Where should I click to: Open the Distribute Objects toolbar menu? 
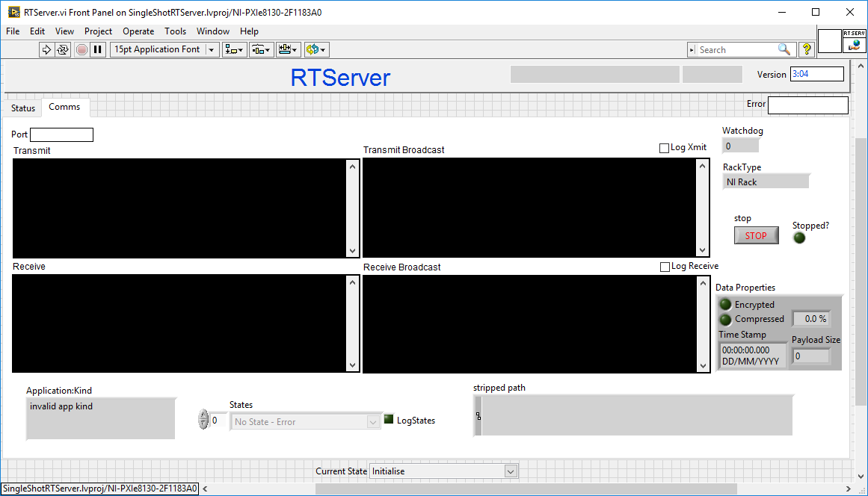[261, 49]
